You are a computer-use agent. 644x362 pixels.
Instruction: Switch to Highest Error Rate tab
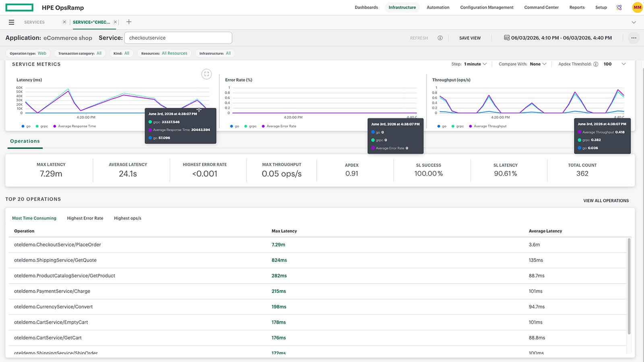pos(85,218)
